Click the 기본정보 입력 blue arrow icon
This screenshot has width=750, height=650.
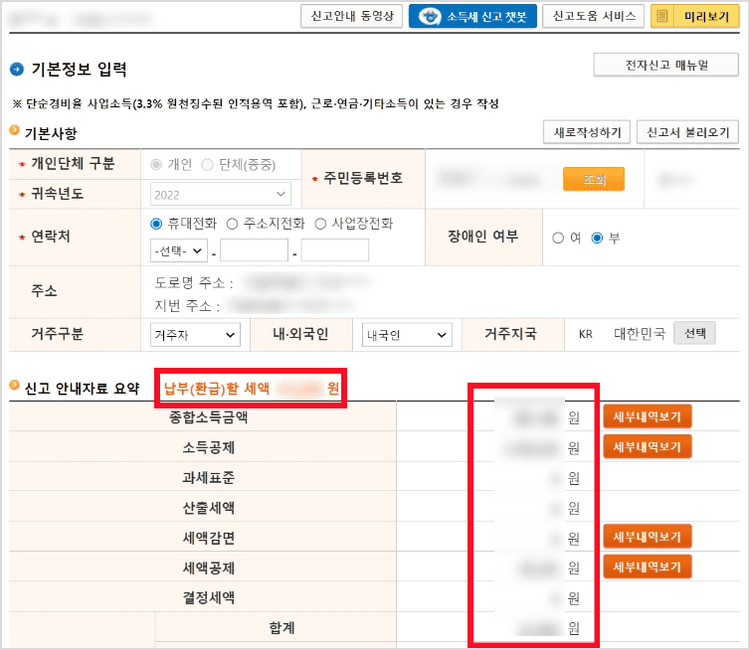click(x=17, y=69)
